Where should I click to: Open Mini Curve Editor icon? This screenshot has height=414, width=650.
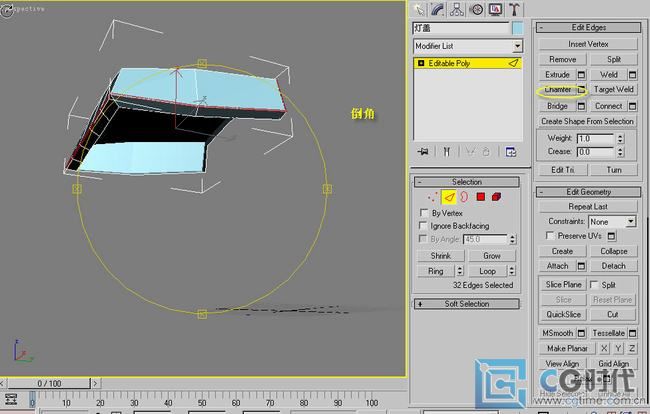[x=11, y=399]
